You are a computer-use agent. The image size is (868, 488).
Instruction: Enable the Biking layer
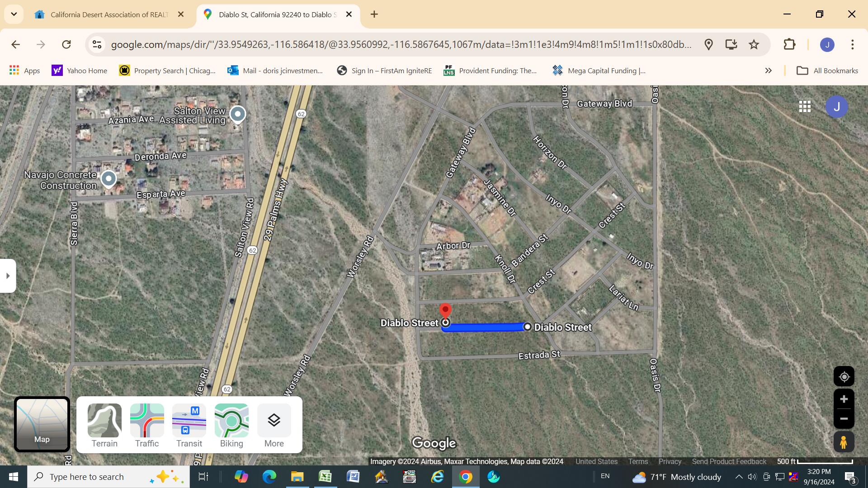(231, 425)
